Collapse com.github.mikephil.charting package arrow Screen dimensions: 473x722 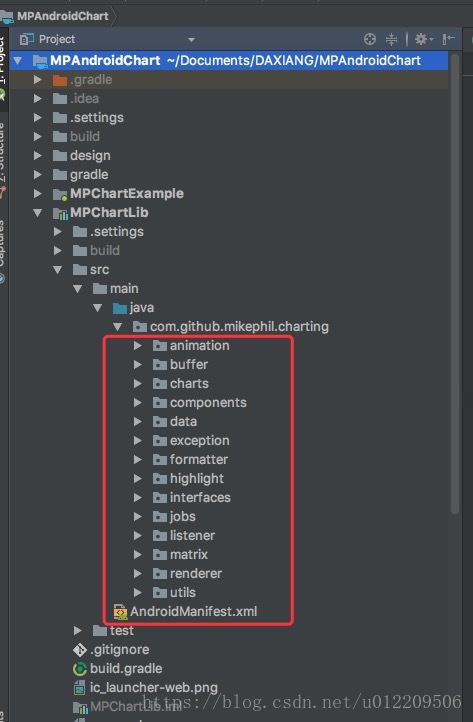(x=117, y=327)
